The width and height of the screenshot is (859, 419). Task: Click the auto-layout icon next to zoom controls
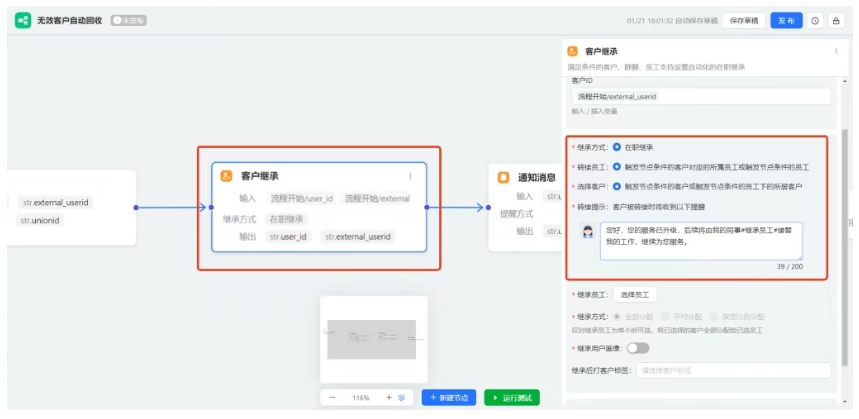(x=402, y=398)
